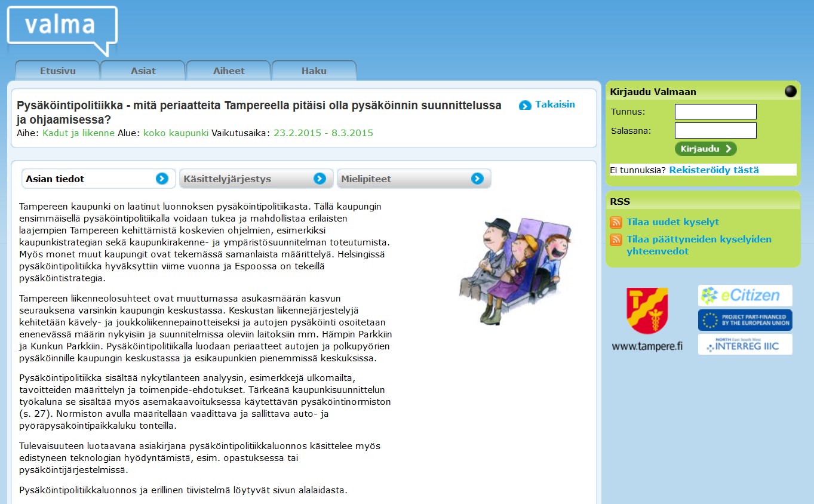Toggle the black ball on login panel

pyautogui.click(x=790, y=91)
